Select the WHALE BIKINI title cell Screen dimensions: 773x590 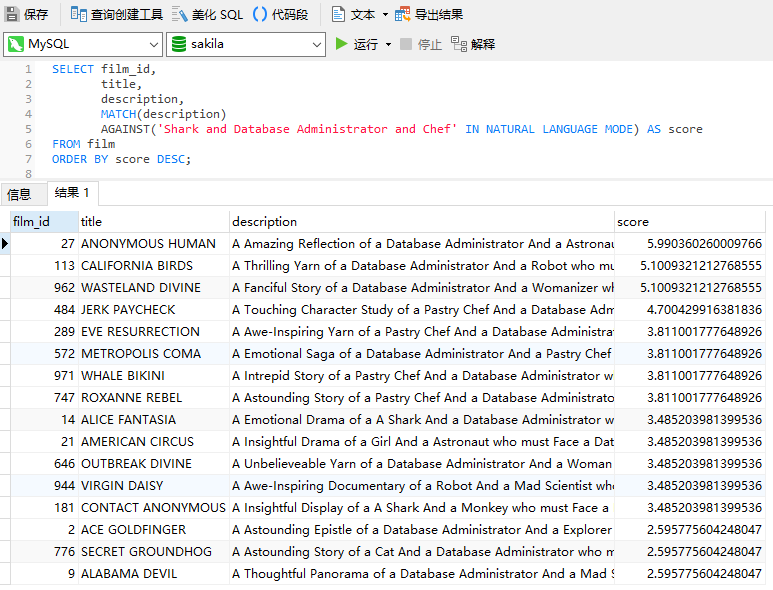[154, 376]
